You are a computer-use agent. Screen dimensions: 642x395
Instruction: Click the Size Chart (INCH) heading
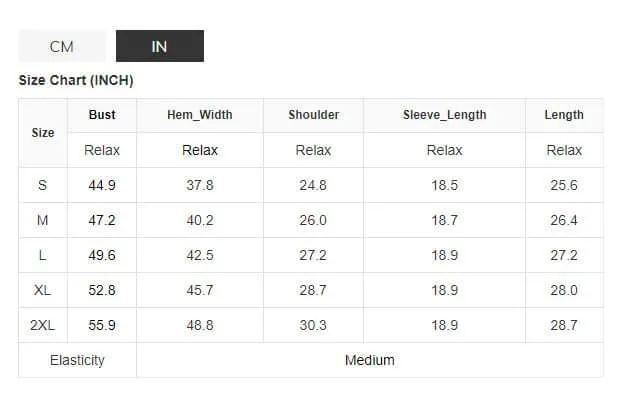76,80
